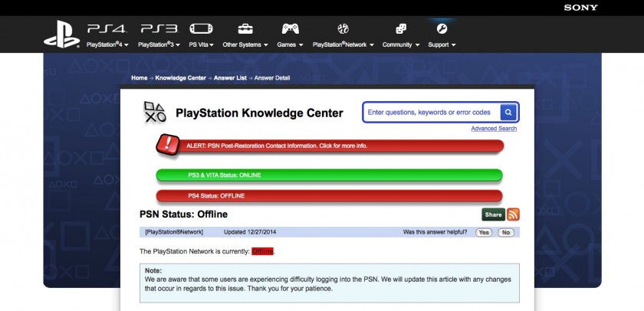This screenshot has width=644, height=311.
Task: Click the PSN Status: Offline heading
Action: tap(183, 214)
